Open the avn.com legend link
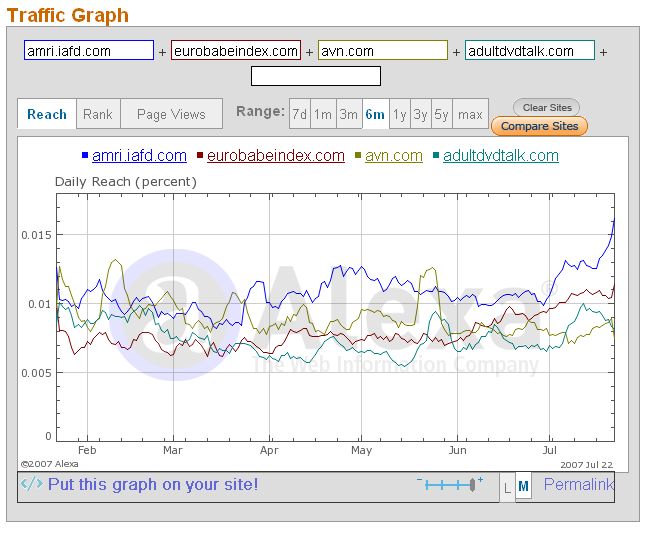The height and width of the screenshot is (535, 652). 394,155
